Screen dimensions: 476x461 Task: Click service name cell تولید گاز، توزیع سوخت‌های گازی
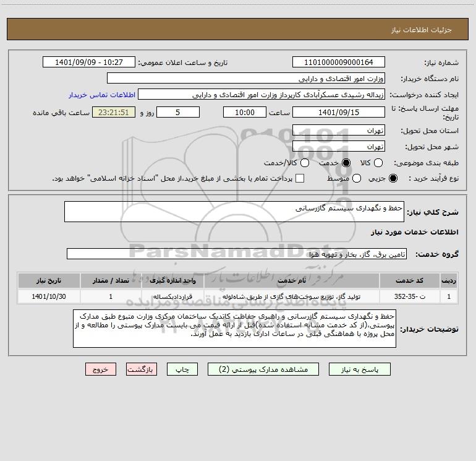[x=291, y=296]
